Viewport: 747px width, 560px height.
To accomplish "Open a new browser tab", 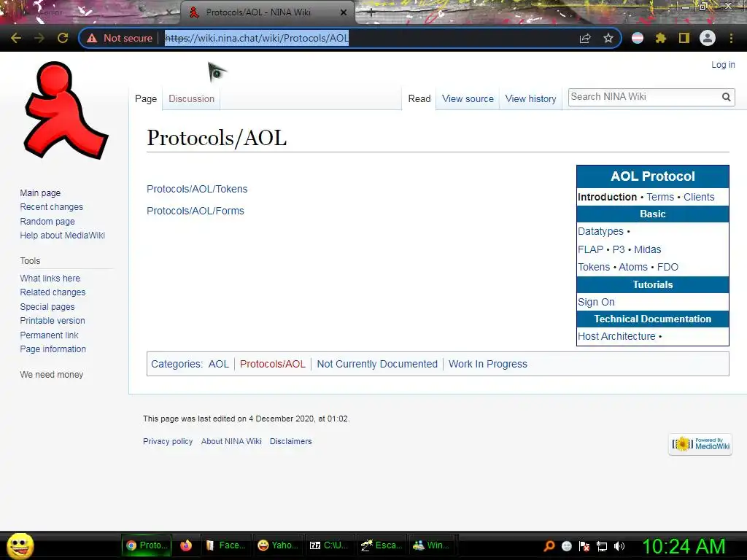I will point(371,13).
